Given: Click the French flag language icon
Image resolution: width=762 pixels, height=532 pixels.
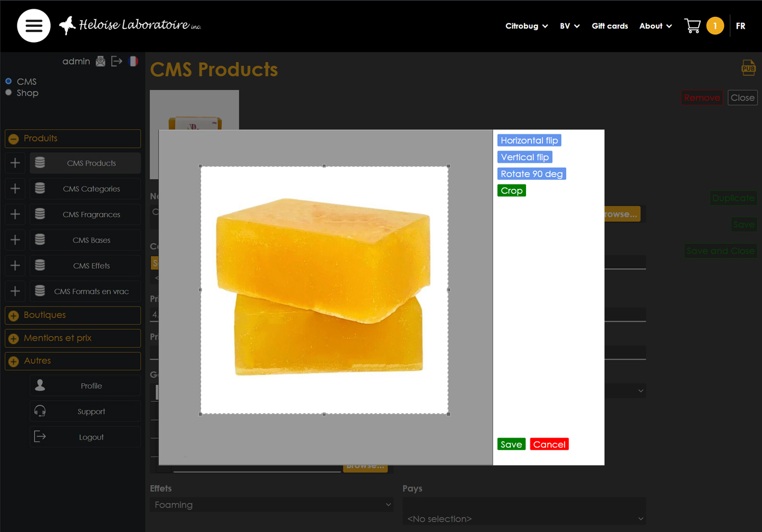Looking at the screenshot, I should tap(133, 61).
